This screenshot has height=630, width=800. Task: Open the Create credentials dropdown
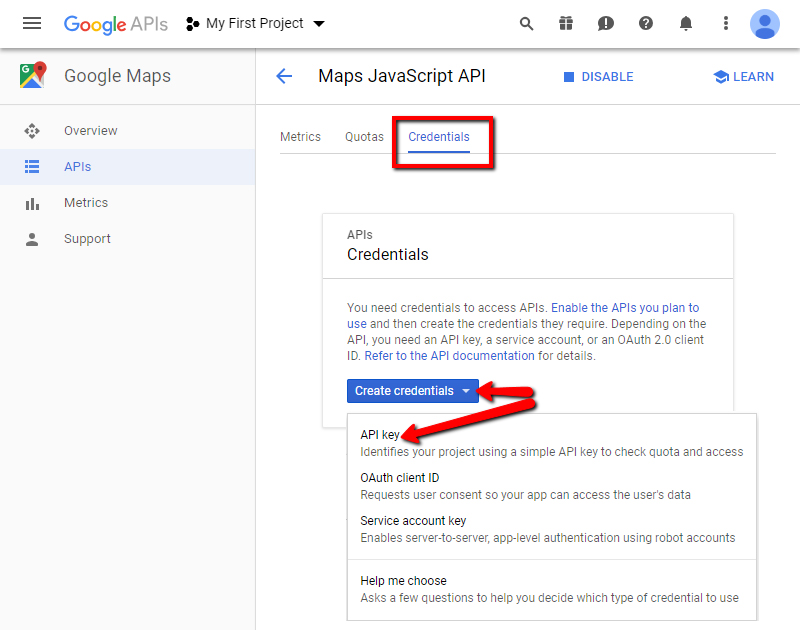tap(413, 391)
